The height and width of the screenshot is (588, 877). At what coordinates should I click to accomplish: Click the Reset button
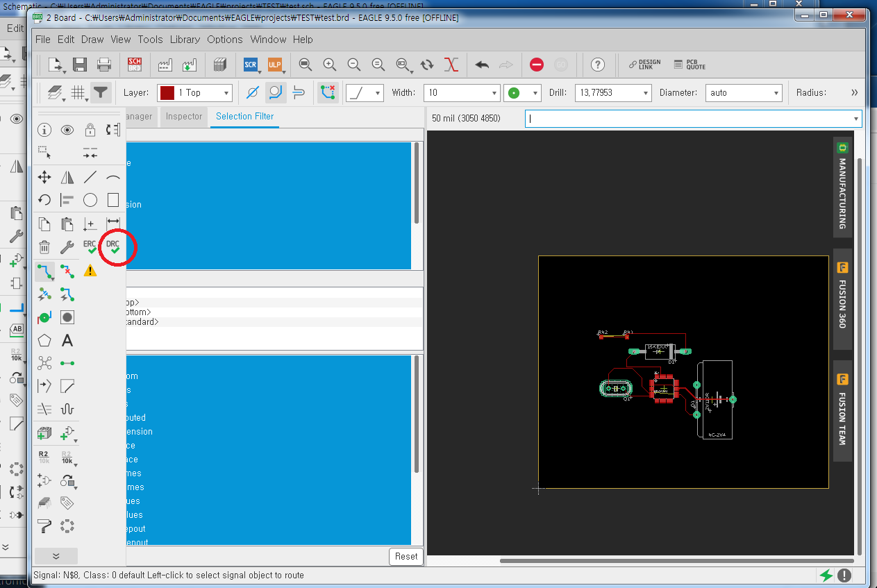click(x=406, y=556)
